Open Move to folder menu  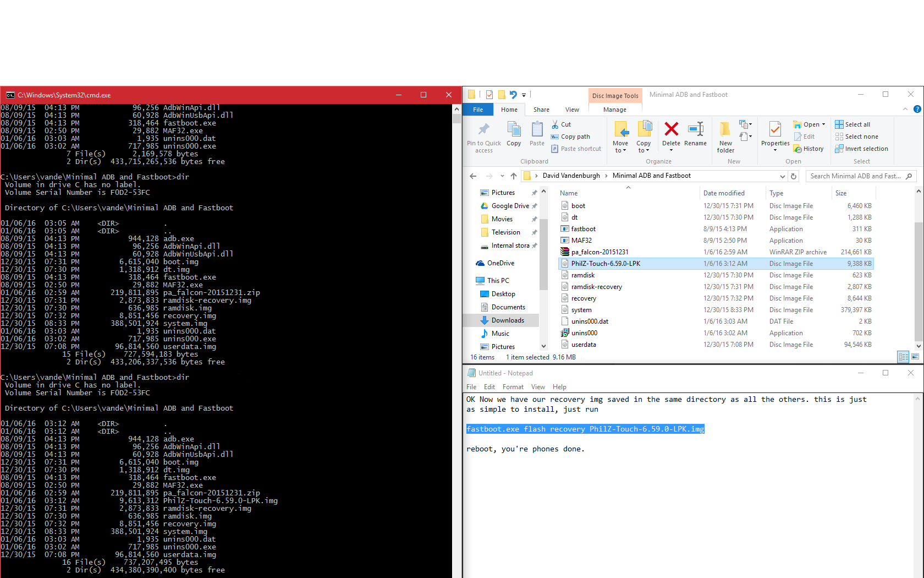[x=620, y=137]
